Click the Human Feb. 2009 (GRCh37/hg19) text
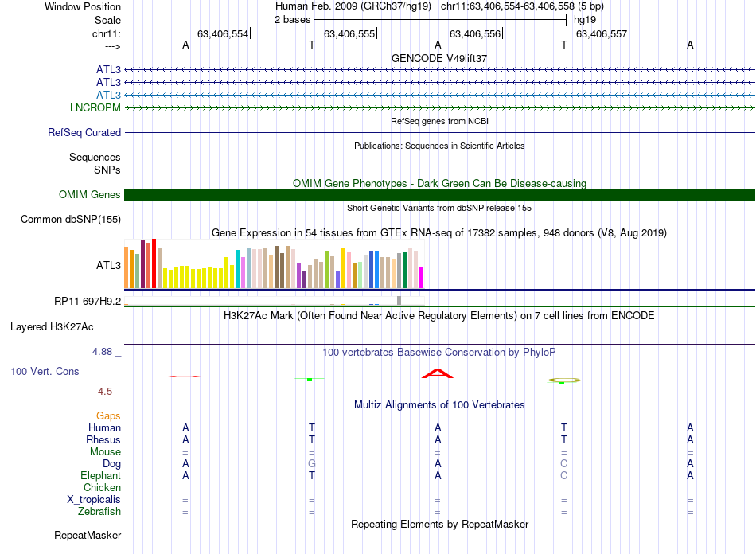 [x=353, y=6]
